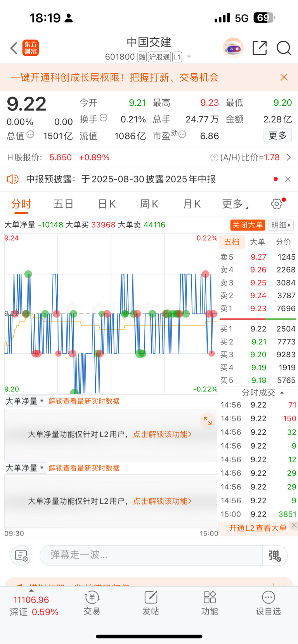The height and width of the screenshot is (644, 298).
Task: Tap the L1 data level tag
Action: click(x=177, y=57)
